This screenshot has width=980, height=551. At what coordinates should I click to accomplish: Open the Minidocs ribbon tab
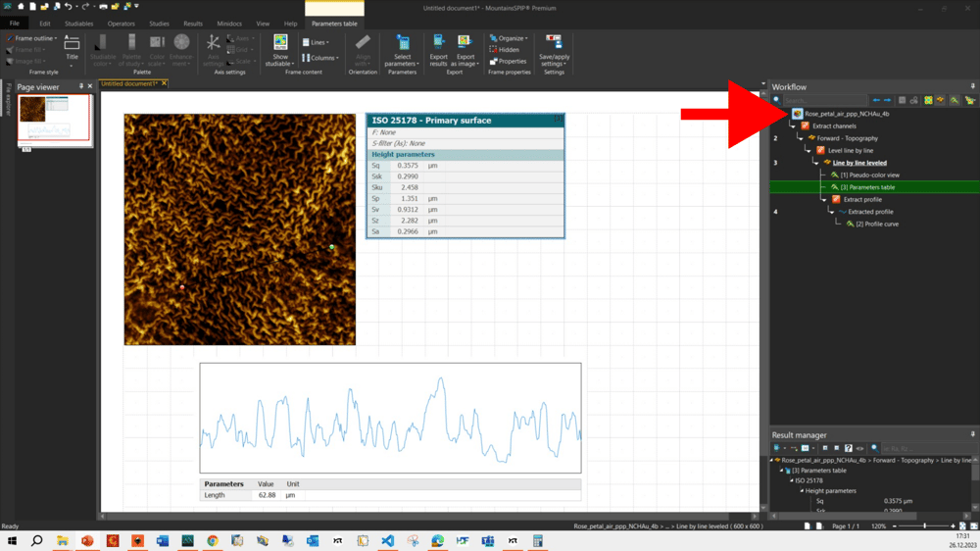tap(228, 24)
